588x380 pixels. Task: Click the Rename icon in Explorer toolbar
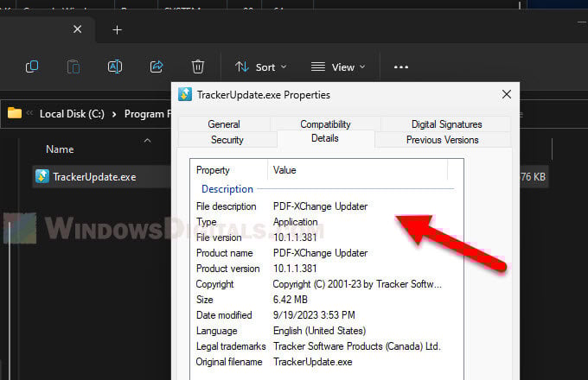115,67
